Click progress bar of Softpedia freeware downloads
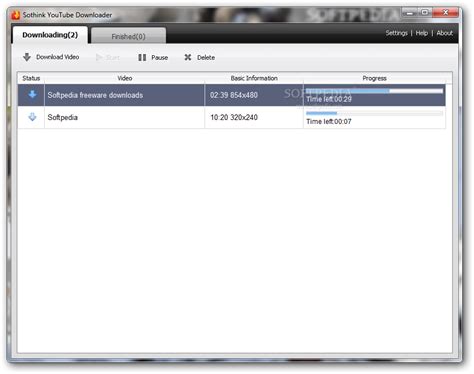The height and width of the screenshot is (374, 474). point(374,91)
